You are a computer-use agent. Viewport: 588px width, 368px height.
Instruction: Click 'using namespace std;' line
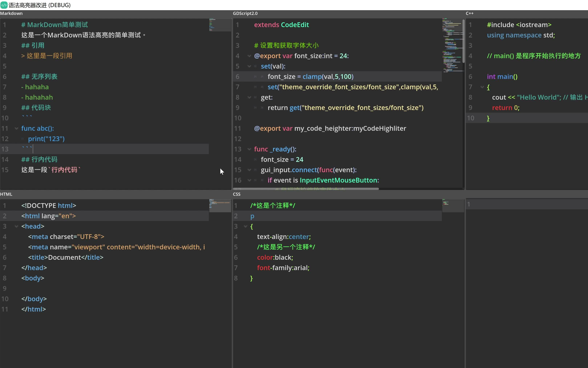tap(521, 35)
